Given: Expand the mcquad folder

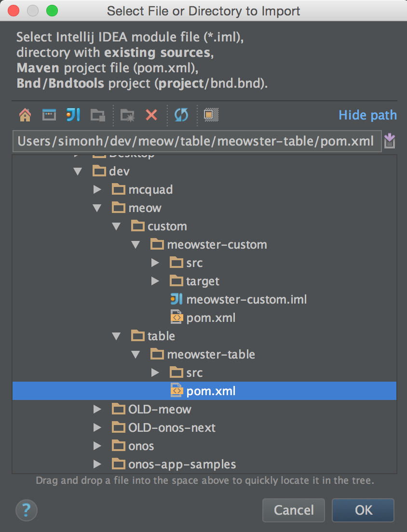Looking at the screenshot, I should click(97, 190).
